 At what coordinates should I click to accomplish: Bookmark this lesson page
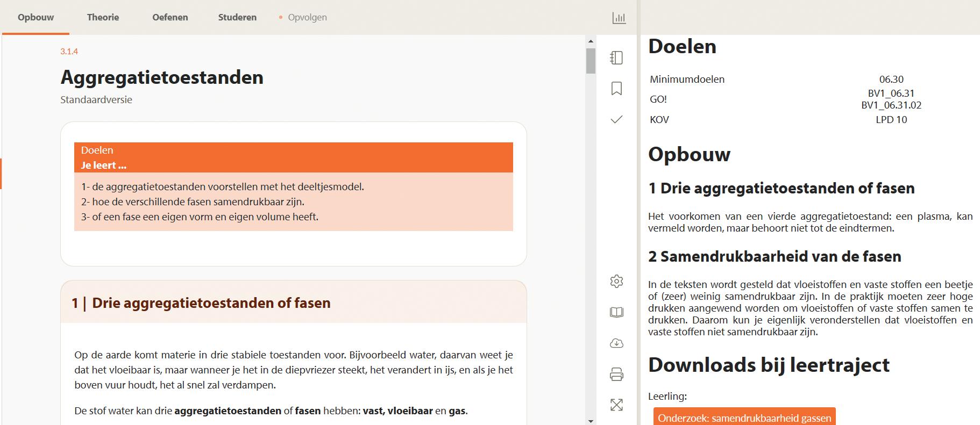(616, 89)
